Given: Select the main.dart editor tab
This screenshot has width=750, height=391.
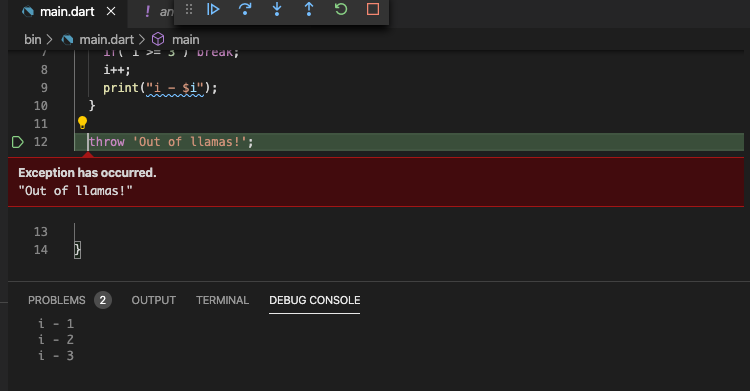Looking at the screenshot, I should [67, 11].
